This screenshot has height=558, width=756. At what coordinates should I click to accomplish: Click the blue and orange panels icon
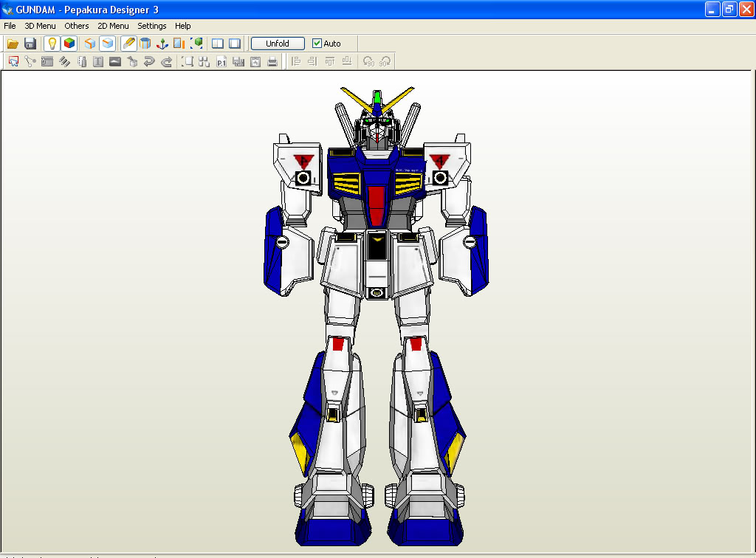pyautogui.click(x=179, y=44)
